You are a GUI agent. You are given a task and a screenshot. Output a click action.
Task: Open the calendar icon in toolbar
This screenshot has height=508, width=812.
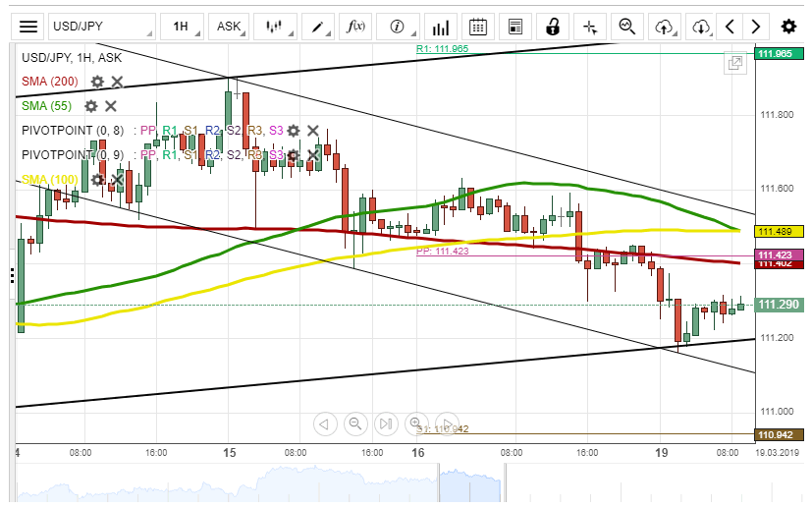point(477,27)
